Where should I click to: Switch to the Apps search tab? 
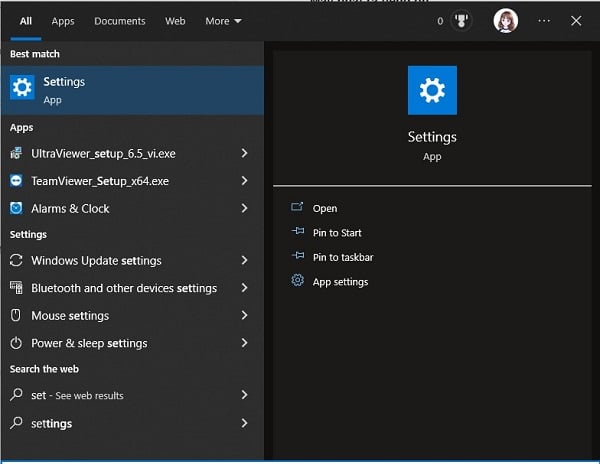63,21
